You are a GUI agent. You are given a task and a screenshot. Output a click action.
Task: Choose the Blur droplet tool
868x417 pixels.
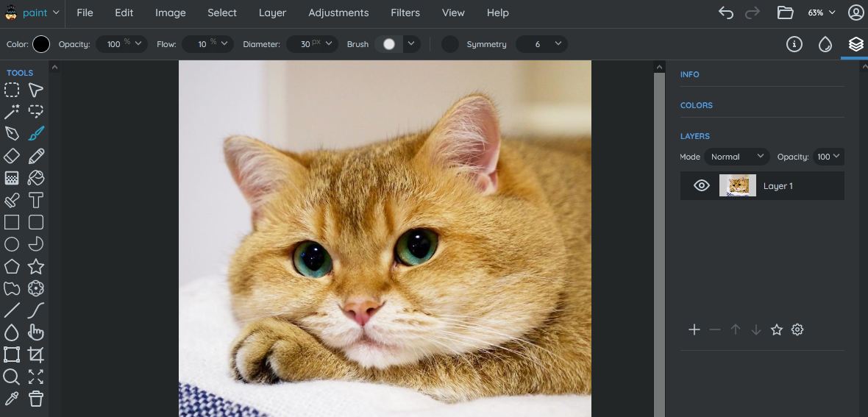[12, 332]
